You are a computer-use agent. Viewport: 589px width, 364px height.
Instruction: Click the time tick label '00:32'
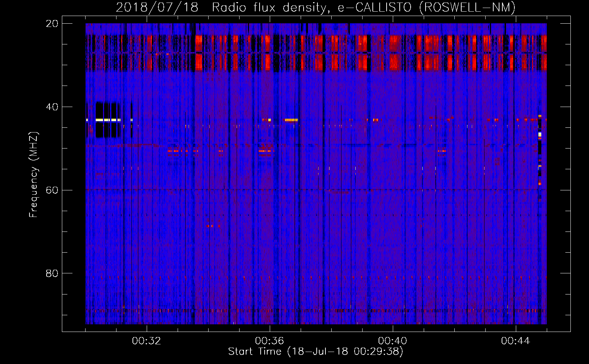tap(146, 341)
